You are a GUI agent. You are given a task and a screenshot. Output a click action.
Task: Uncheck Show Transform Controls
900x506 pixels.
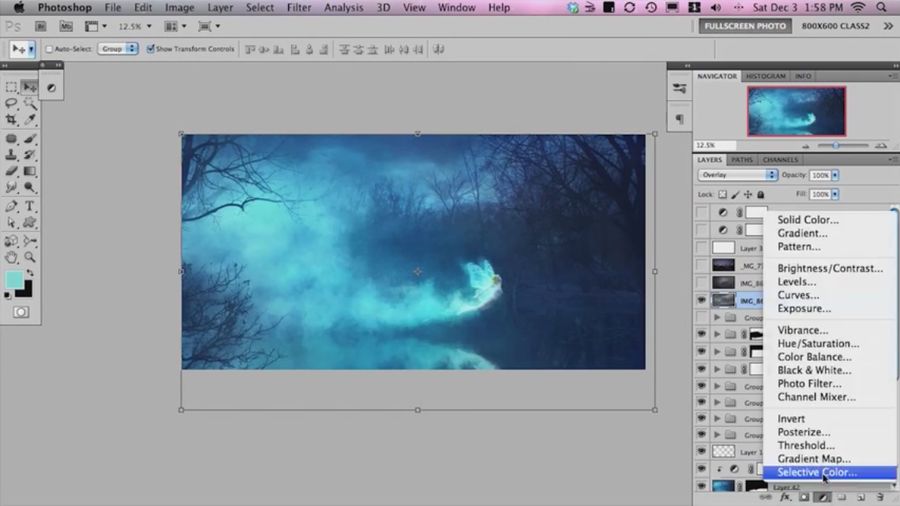coord(151,49)
